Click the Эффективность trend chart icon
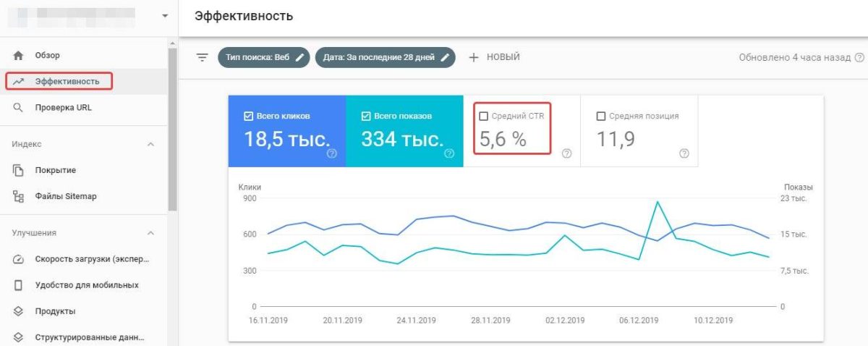Viewport: 868px width, 346px height. 18,82
